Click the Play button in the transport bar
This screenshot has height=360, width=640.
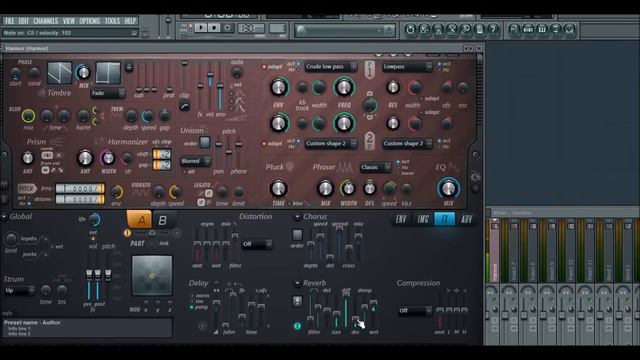point(200,28)
